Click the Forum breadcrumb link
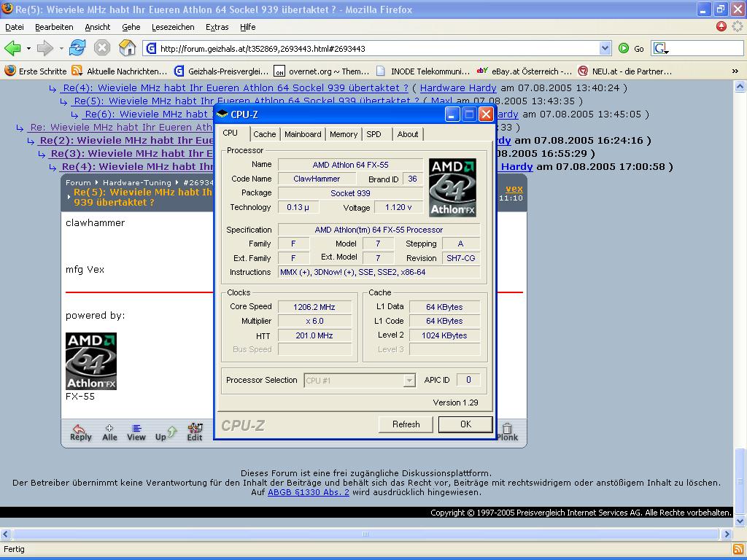The width and height of the screenshot is (747, 560). coord(78,182)
